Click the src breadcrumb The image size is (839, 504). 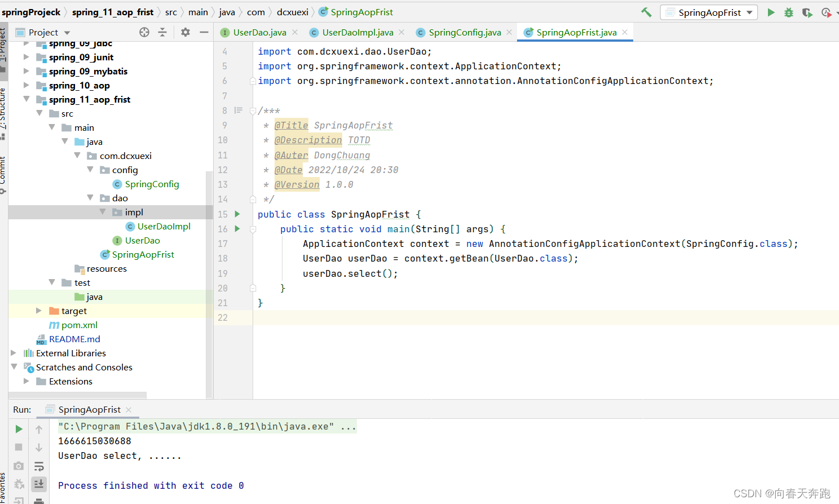click(x=171, y=12)
